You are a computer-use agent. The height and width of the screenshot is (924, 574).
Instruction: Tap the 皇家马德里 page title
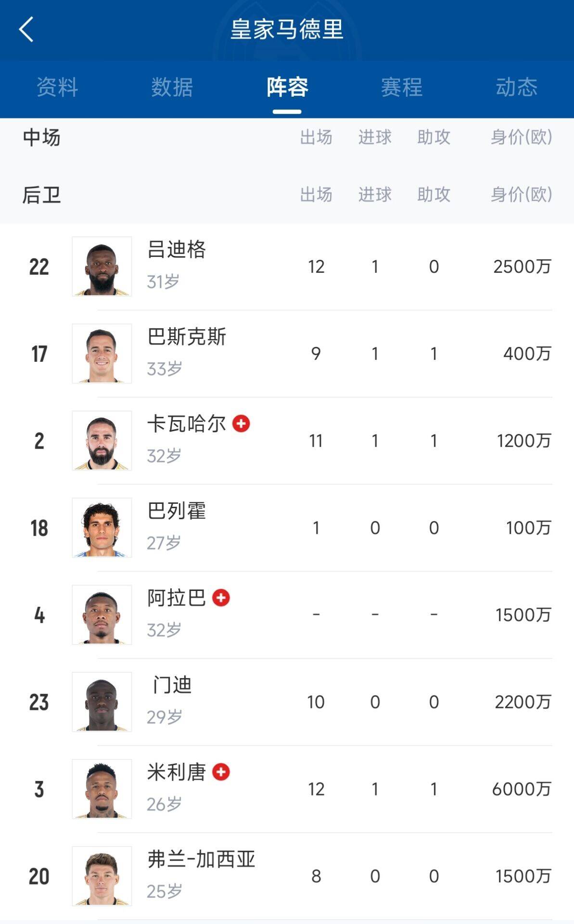click(x=287, y=29)
